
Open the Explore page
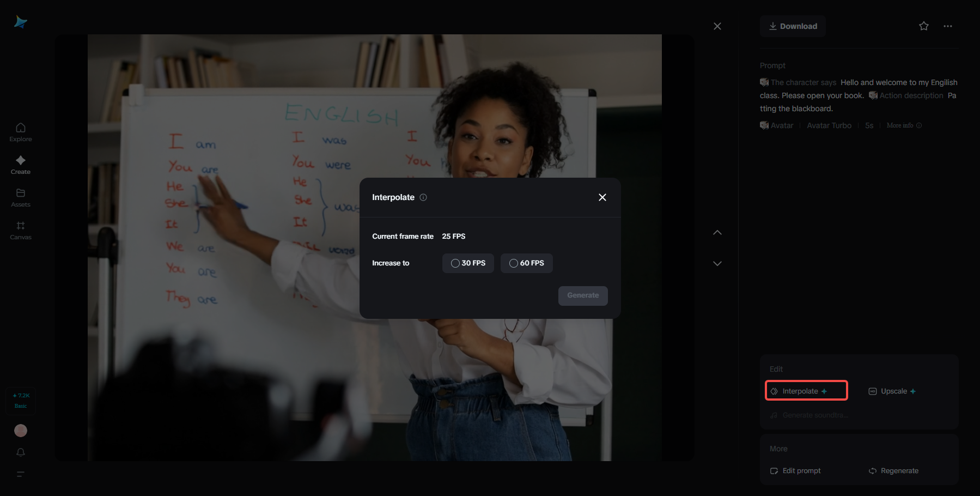[21, 132]
